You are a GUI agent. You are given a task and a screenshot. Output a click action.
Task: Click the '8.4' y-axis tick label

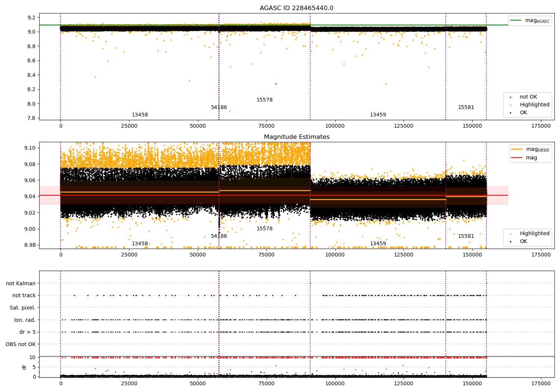(x=31, y=75)
